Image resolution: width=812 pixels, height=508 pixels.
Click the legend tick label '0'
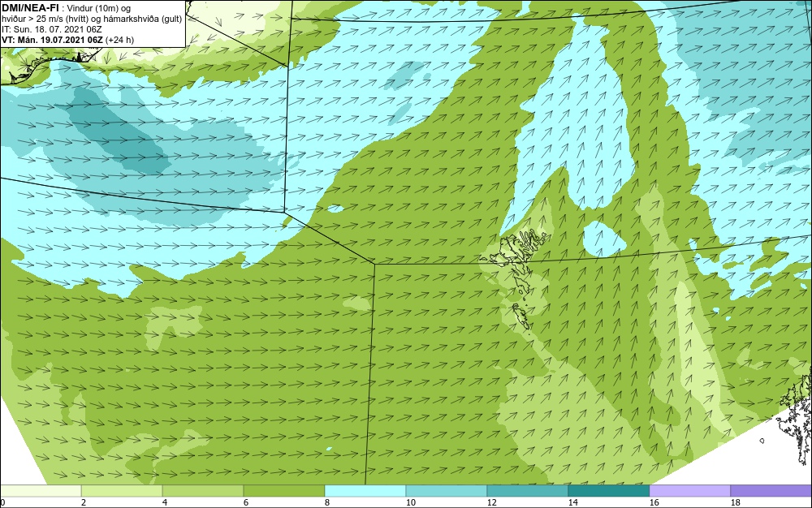(x=2, y=502)
